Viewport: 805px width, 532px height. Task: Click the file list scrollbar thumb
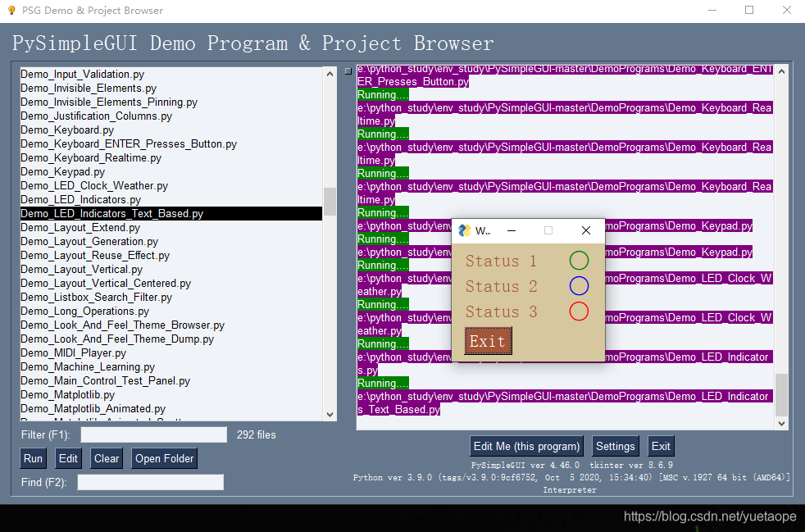pos(330,202)
